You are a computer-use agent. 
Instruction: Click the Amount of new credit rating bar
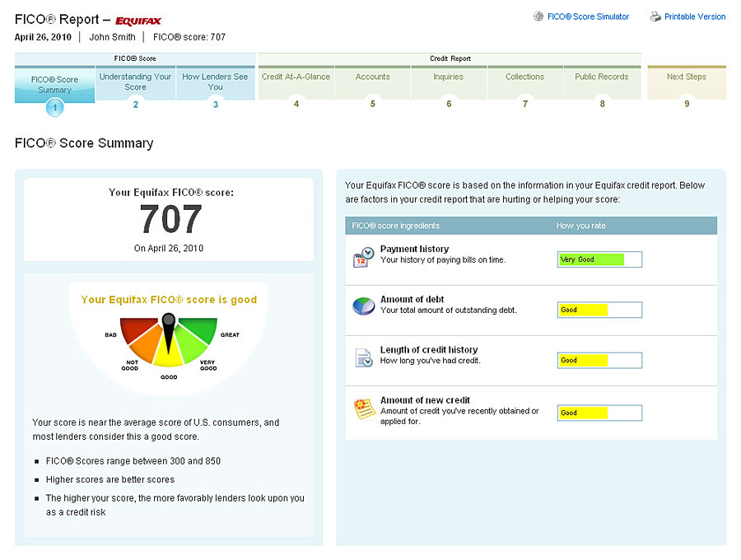click(x=599, y=413)
